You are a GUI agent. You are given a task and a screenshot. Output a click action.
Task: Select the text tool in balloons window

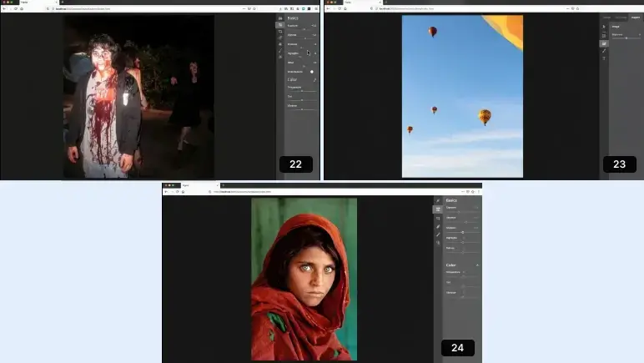pyautogui.click(x=604, y=58)
